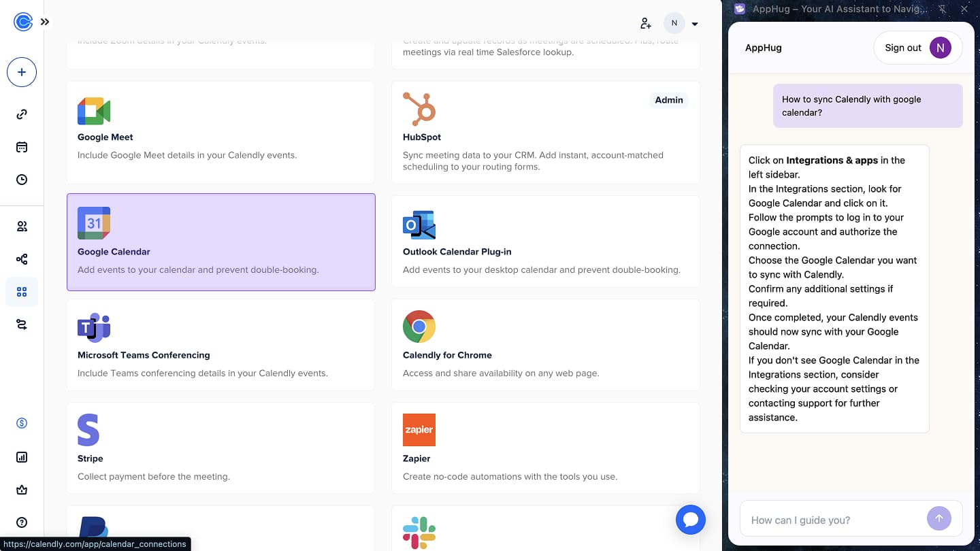This screenshot has width=980, height=551.
Task: Open the Zapier integration card
Action: click(x=545, y=448)
